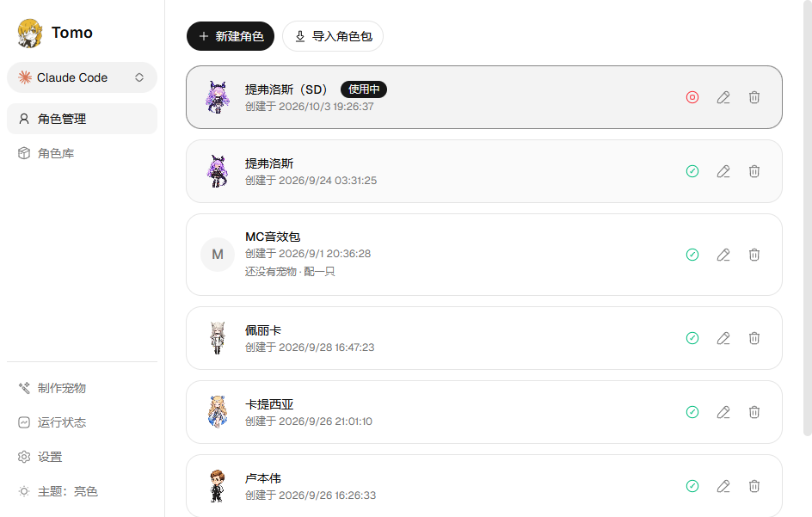Click the 导入角色包 button
This screenshot has height=517, width=812.
[x=333, y=36]
